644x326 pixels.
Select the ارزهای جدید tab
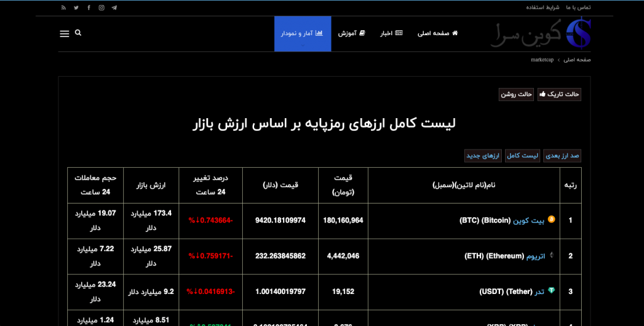click(x=483, y=156)
